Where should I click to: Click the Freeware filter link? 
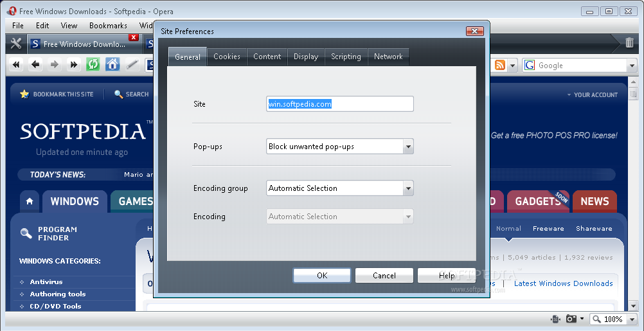click(548, 228)
